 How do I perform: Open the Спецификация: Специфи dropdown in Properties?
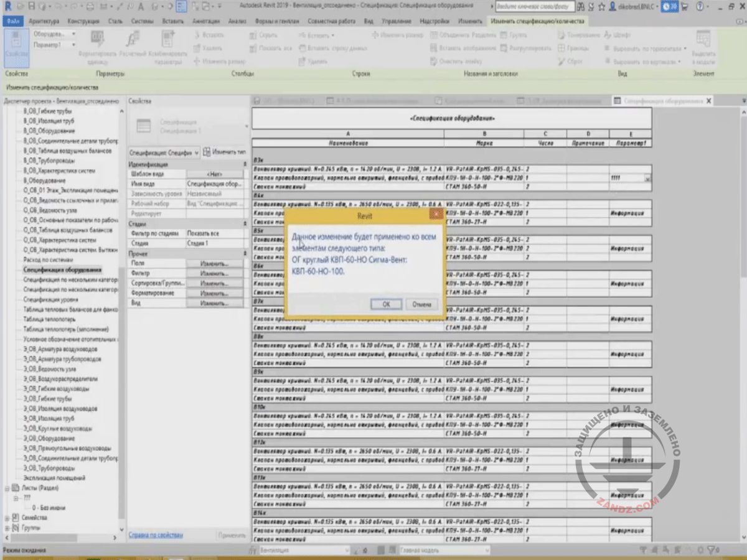[164, 152]
